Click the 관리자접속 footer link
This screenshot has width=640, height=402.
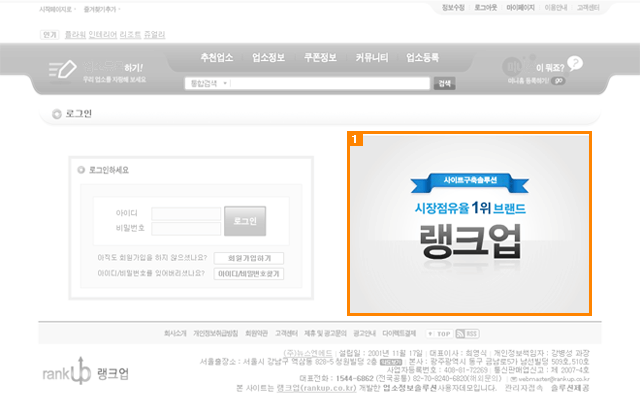click(x=524, y=388)
